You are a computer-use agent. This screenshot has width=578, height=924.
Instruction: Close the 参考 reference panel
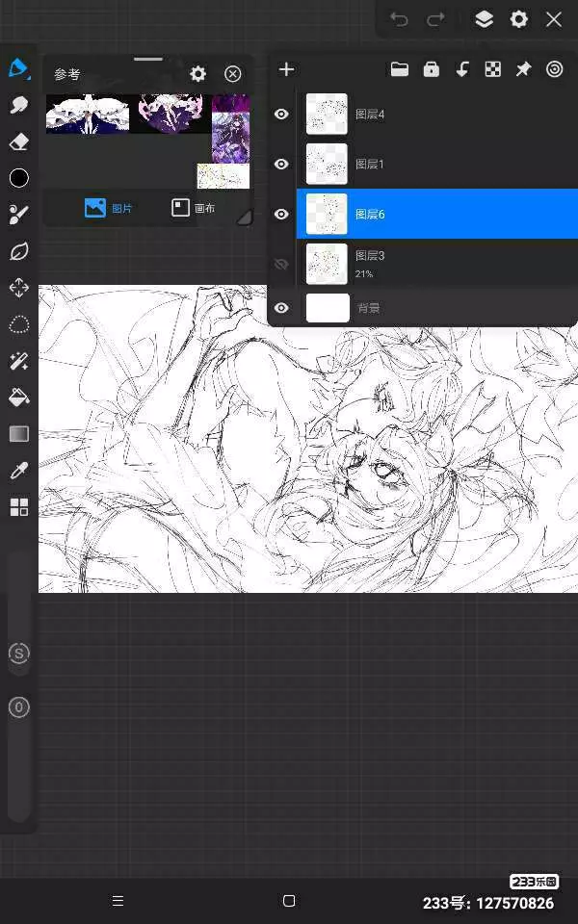233,74
